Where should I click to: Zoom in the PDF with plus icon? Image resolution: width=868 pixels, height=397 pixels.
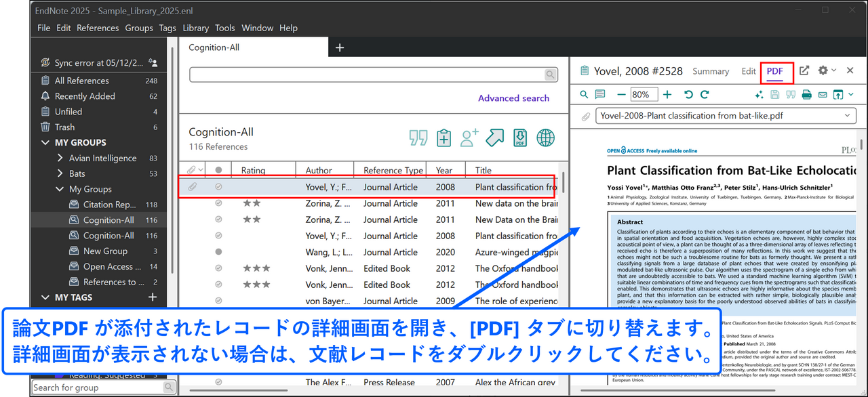tap(667, 95)
